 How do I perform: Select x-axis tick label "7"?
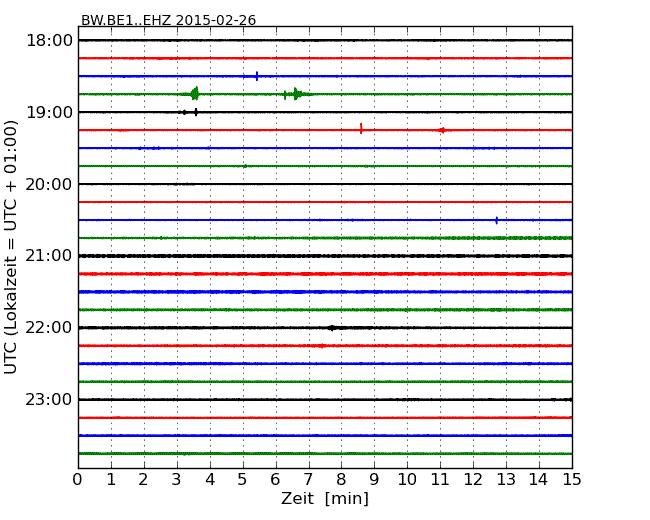[308, 479]
